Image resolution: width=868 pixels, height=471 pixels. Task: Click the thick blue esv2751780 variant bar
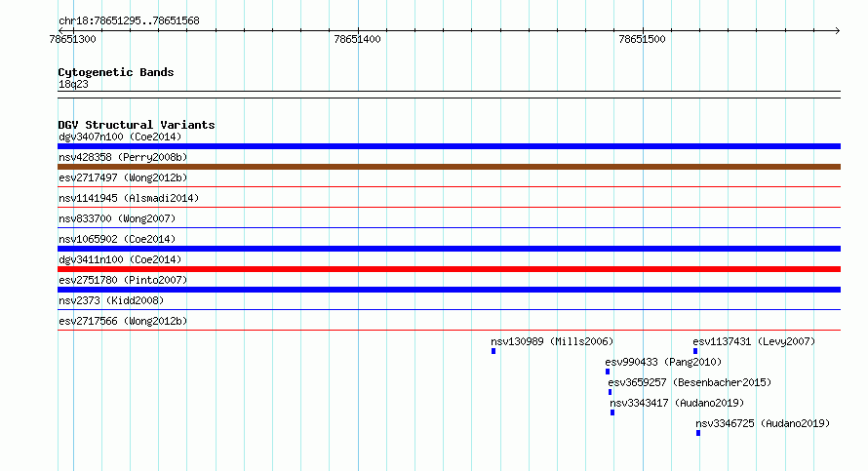tap(449, 290)
